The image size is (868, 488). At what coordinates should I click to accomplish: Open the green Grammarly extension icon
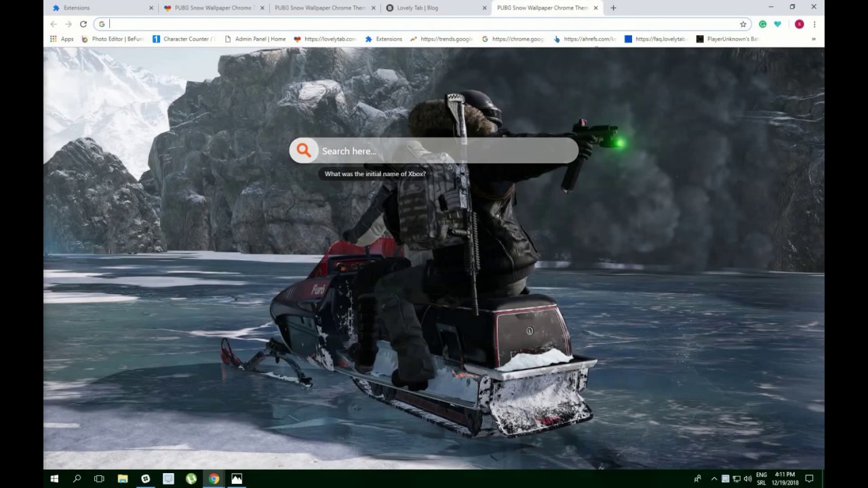point(763,24)
